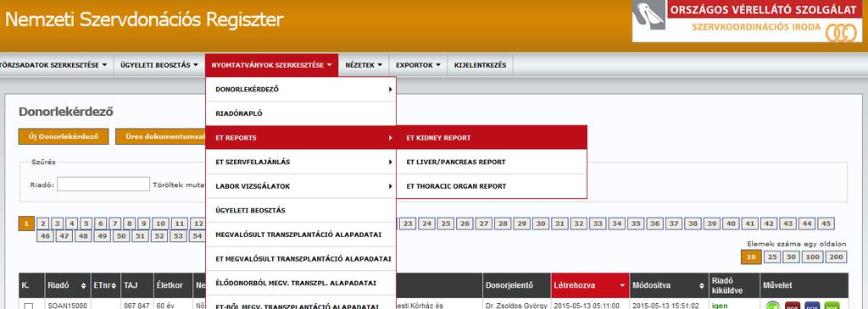Expand the ET Szervfelajánlás submenu

pos(301,162)
